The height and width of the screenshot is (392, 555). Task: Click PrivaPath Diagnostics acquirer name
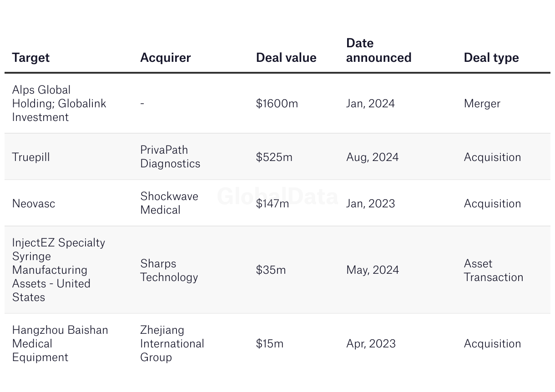point(170,157)
